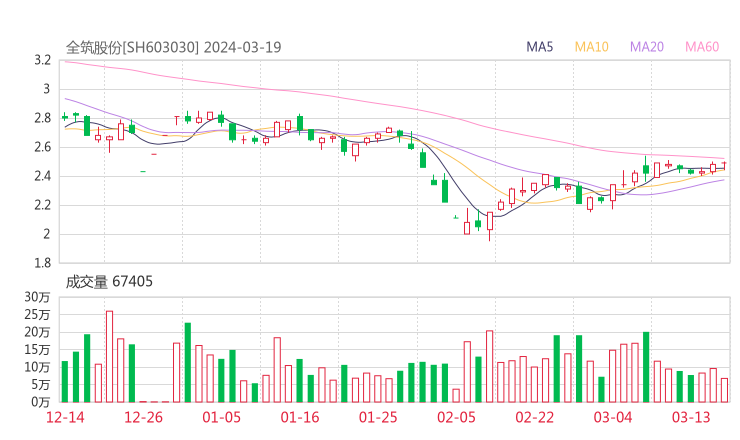Click the 成交量 67405 volume label
This screenshot has height=440, width=740.
(x=109, y=282)
